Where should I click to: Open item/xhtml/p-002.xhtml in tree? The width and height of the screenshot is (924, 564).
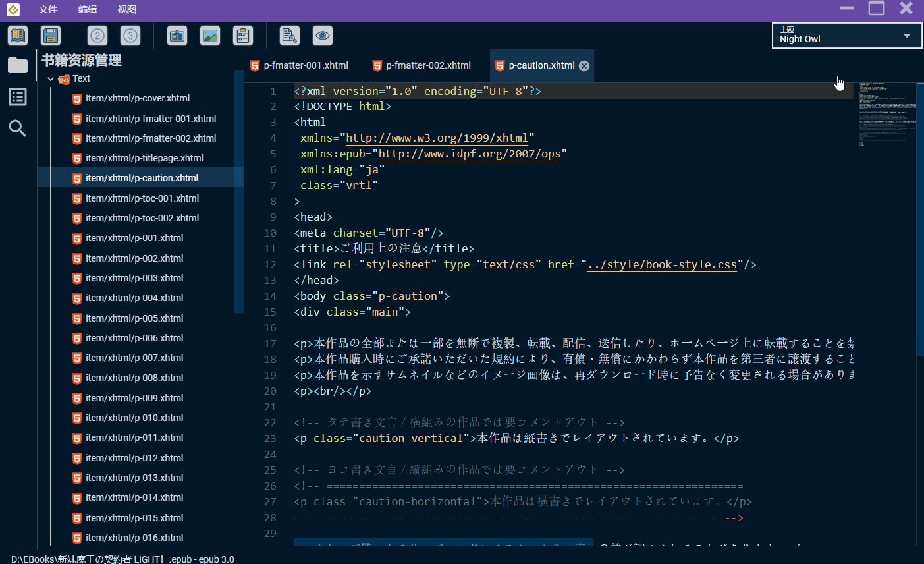134,258
